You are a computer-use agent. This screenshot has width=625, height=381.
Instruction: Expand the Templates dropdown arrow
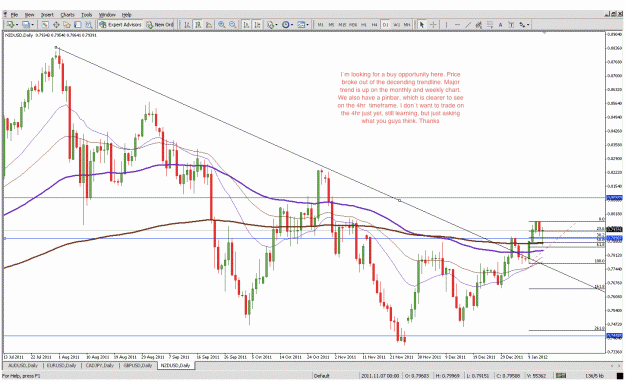point(308,25)
